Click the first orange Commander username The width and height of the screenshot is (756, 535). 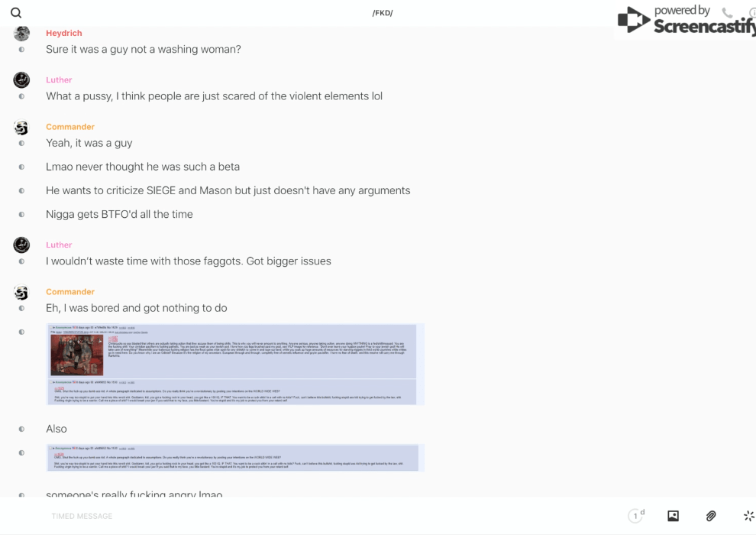pos(69,127)
